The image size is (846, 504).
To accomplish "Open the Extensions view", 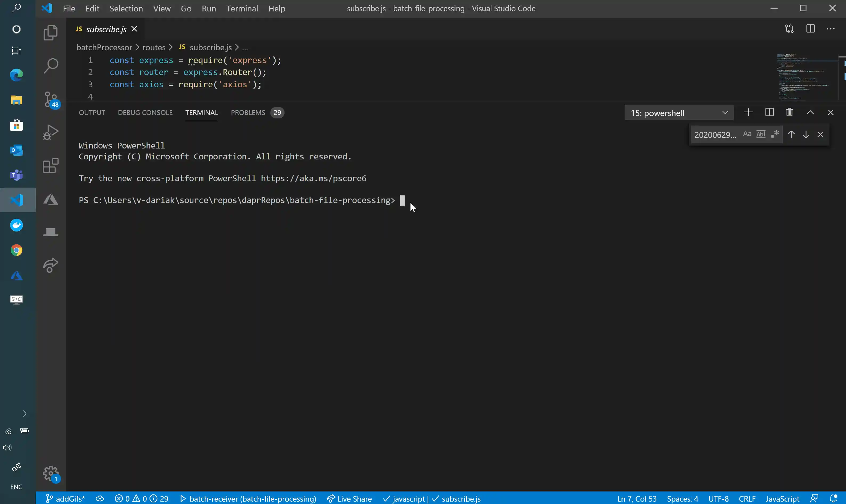I will point(51,166).
